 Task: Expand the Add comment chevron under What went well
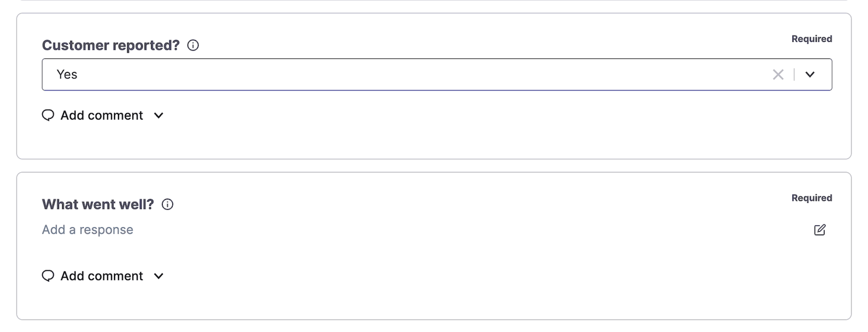click(158, 276)
